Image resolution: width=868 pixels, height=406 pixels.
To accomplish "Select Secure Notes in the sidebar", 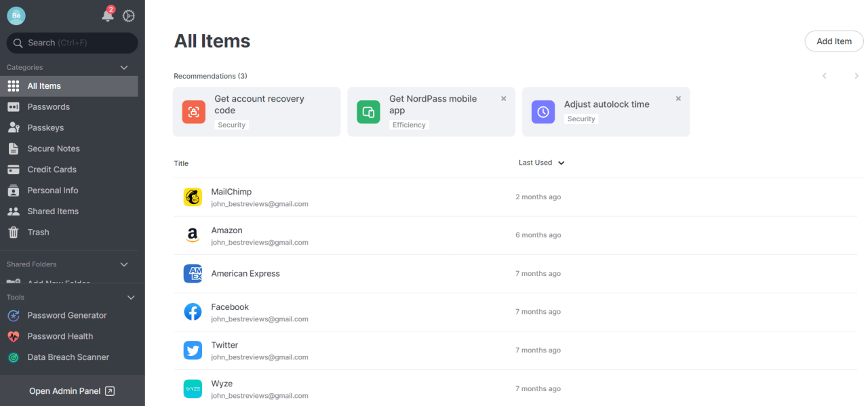I will point(53,148).
